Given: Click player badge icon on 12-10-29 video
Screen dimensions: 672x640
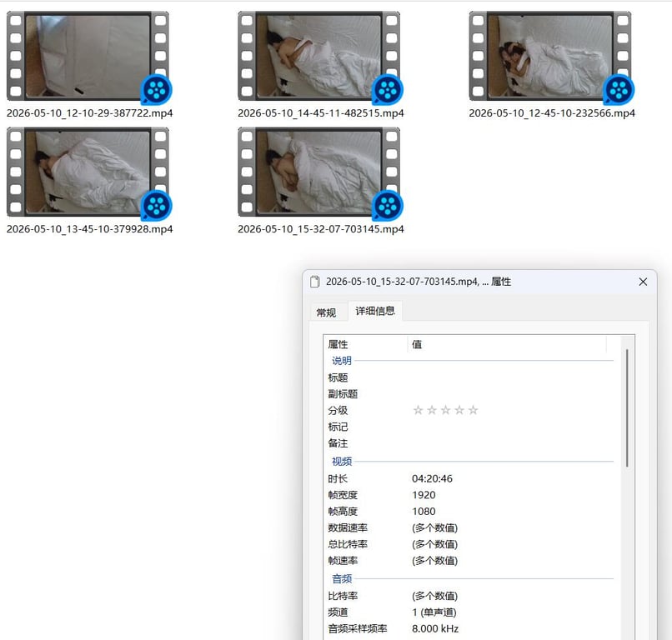Looking at the screenshot, I should point(157,89).
